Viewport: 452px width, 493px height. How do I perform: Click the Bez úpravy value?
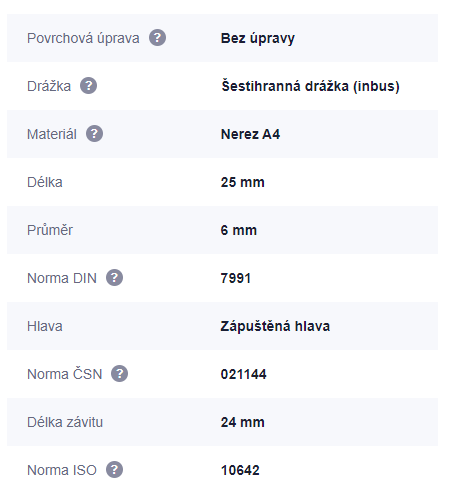[258, 38]
